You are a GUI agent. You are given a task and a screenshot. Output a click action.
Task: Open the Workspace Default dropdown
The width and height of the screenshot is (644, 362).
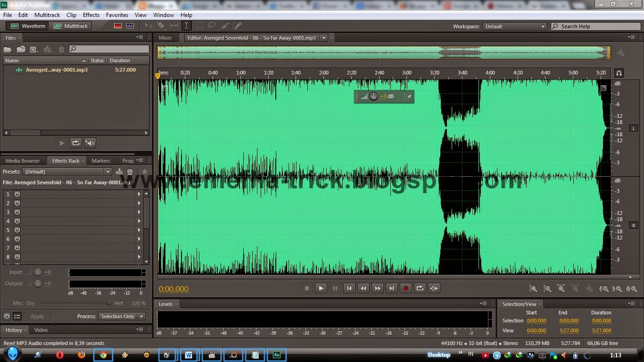tap(514, 26)
